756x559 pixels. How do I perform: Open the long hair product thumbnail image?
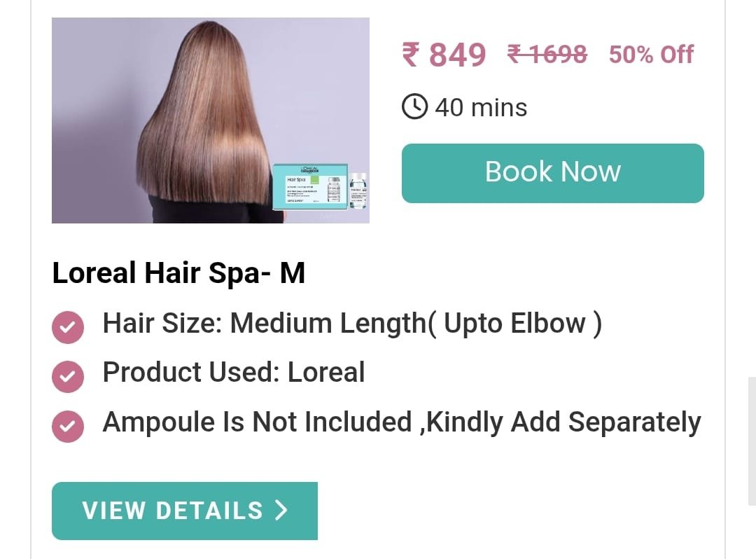211,120
